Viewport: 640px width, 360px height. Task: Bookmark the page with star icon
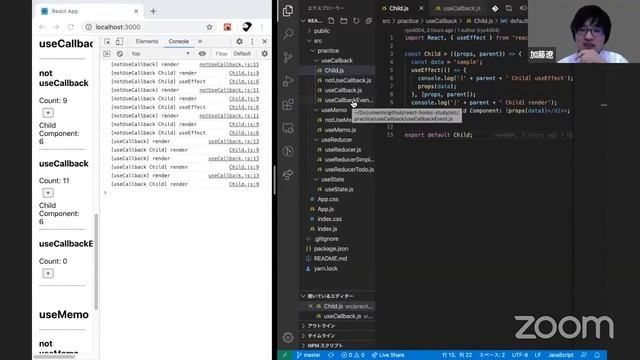coord(209,27)
